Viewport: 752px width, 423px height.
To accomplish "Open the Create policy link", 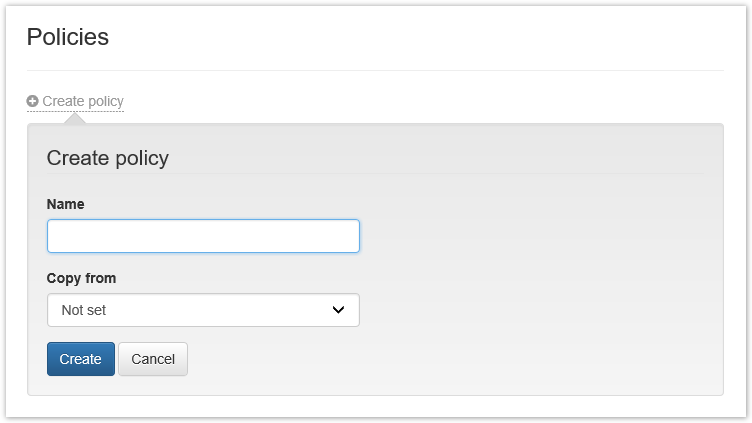I will [x=83, y=101].
